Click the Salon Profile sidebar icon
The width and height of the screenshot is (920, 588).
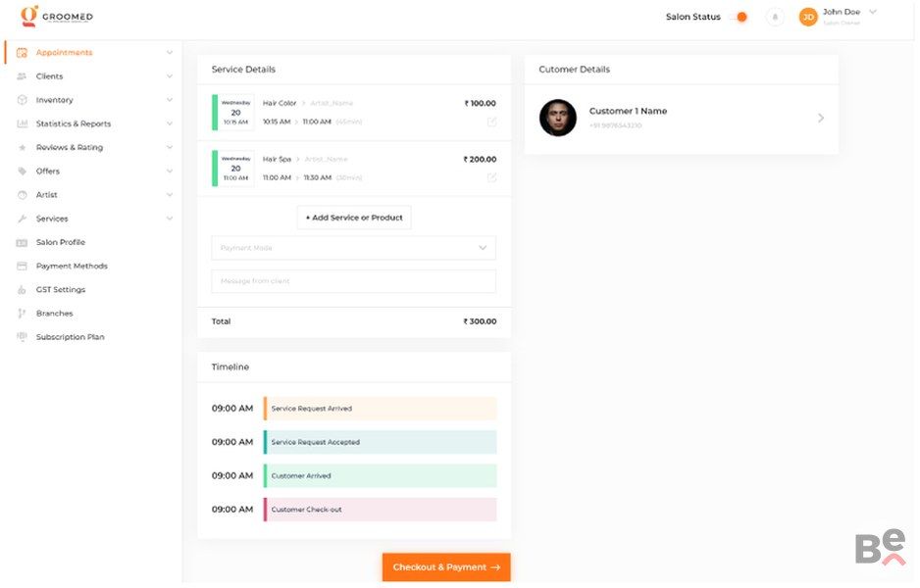pyautogui.click(x=23, y=242)
